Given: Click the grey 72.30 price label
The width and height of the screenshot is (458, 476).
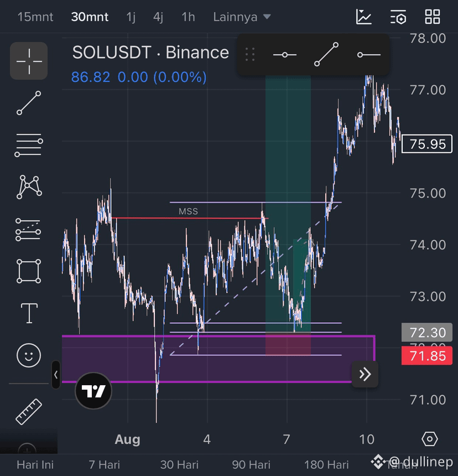Looking at the screenshot, I should (427, 333).
